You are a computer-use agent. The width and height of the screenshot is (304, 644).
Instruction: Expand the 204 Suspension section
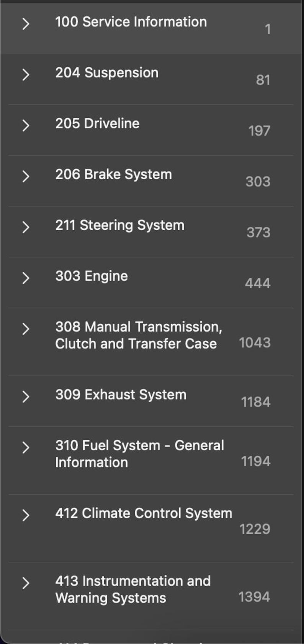[26, 75]
